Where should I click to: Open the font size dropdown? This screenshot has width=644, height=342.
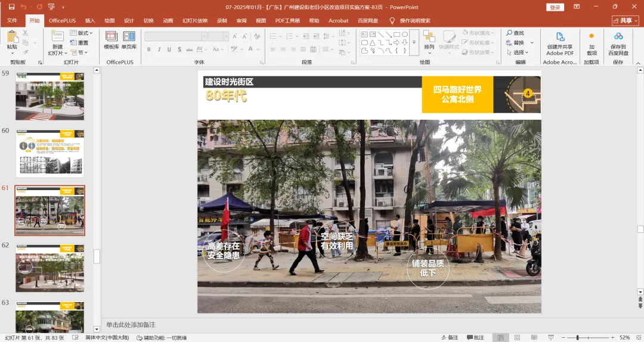[226, 36]
